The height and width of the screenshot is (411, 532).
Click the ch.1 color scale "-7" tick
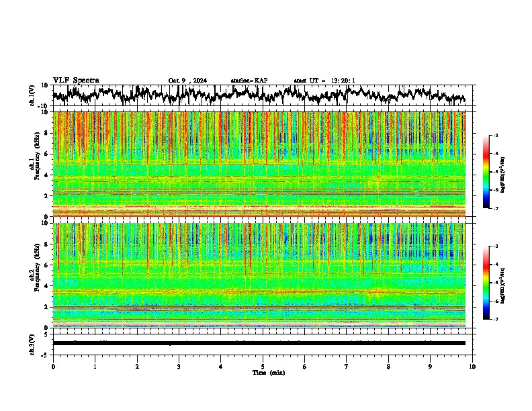point(496,208)
